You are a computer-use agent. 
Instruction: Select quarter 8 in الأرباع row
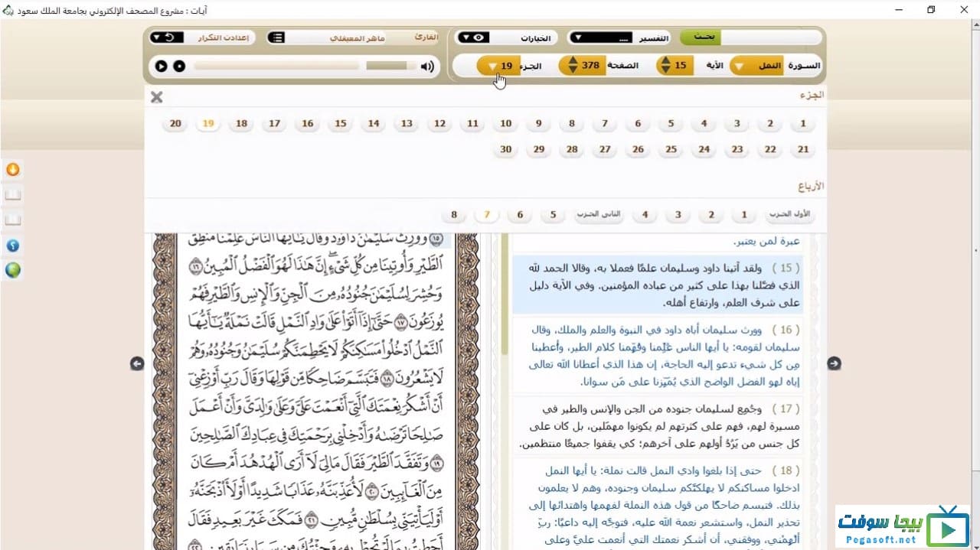coord(454,215)
